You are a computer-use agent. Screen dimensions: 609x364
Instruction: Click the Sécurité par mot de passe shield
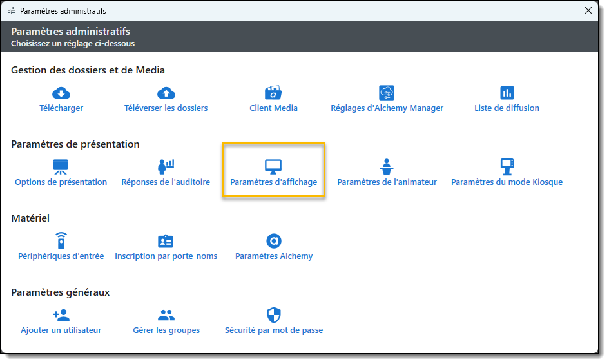click(274, 315)
